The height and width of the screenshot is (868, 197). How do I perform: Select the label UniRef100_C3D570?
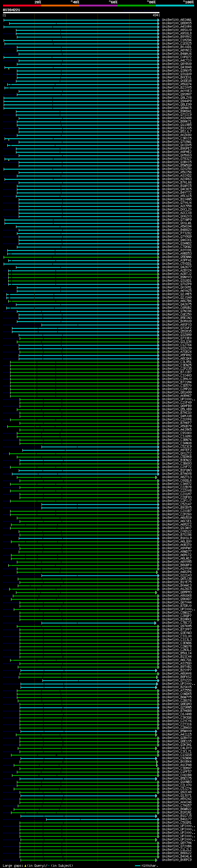pos(176,386)
